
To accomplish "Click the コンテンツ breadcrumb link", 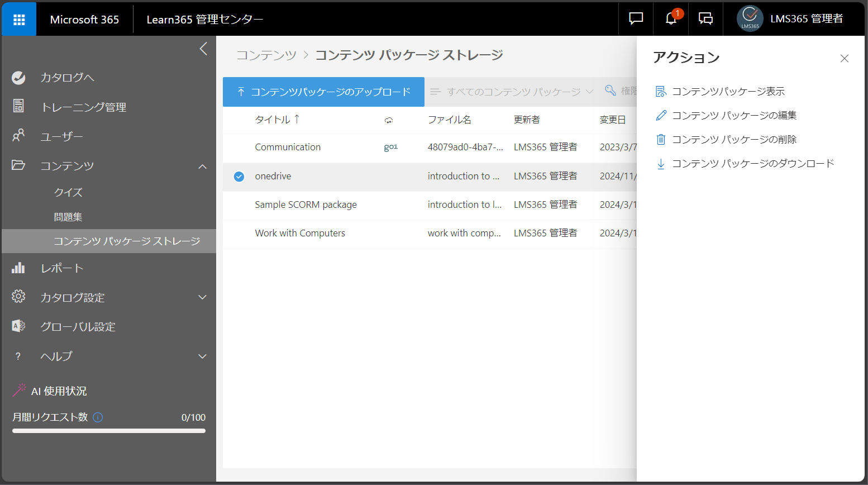I will coord(266,55).
